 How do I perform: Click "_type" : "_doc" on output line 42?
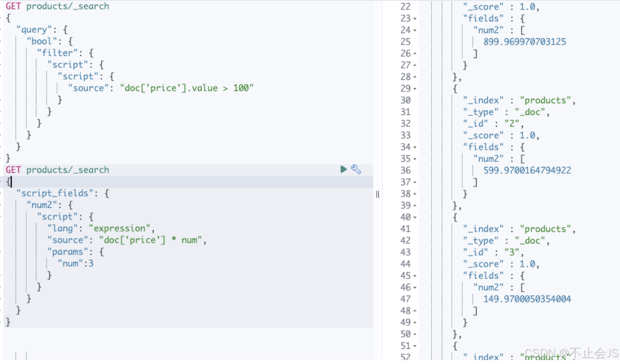[x=506, y=241]
